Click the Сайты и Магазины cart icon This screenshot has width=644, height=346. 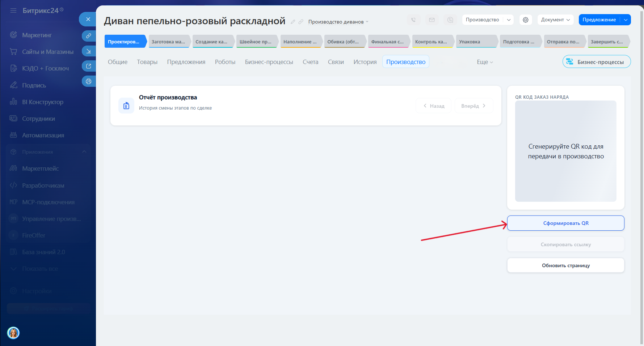(x=13, y=52)
